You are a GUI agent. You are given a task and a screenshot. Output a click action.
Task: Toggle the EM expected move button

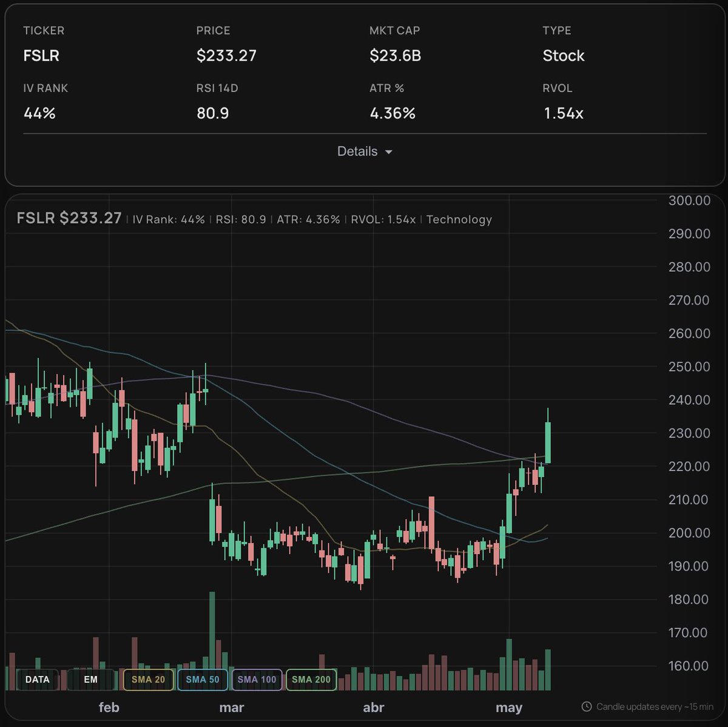(x=91, y=680)
